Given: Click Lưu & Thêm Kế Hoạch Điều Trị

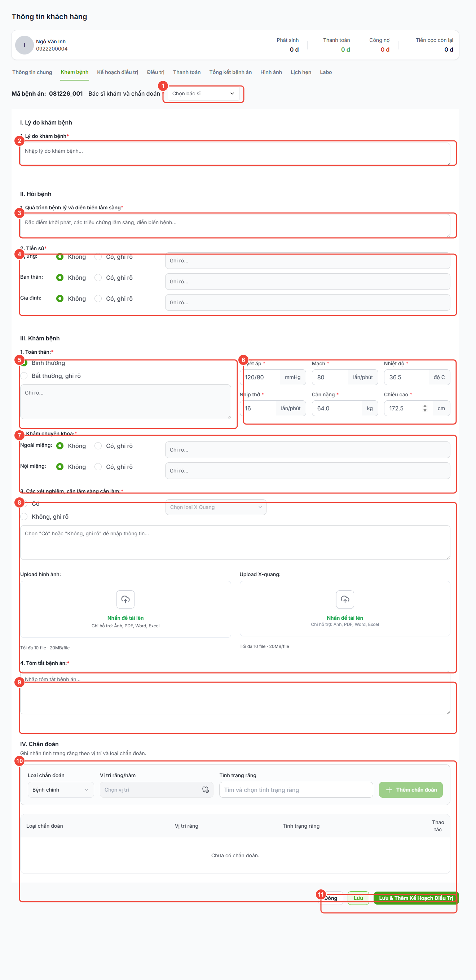Looking at the screenshot, I should [x=416, y=898].
